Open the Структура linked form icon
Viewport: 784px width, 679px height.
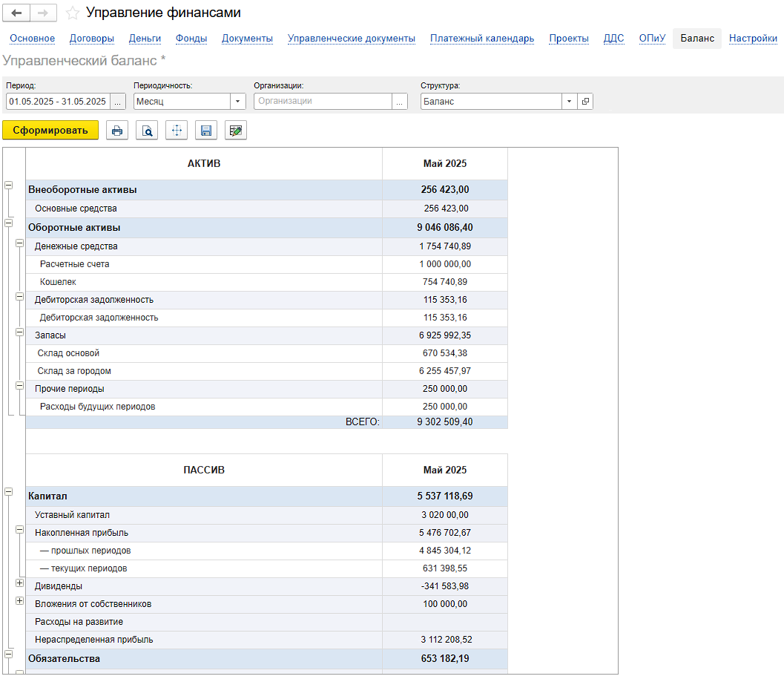(x=585, y=101)
